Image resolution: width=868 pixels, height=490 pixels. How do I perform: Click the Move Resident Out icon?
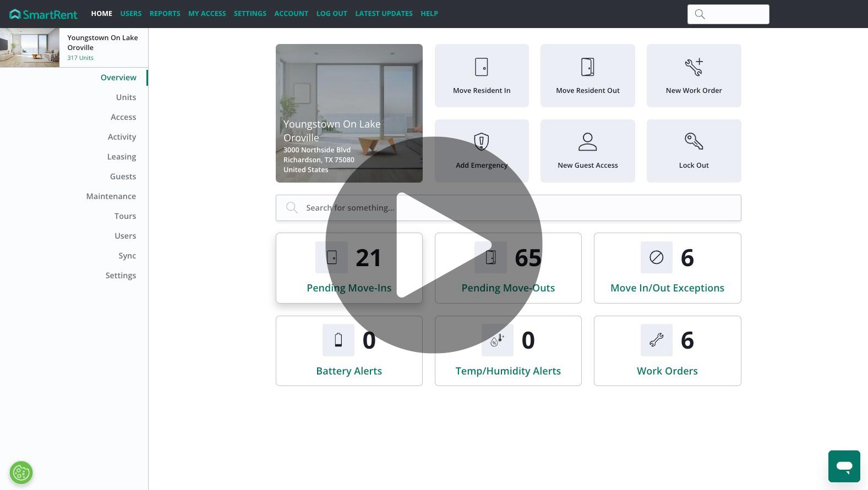pyautogui.click(x=587, y=67)
